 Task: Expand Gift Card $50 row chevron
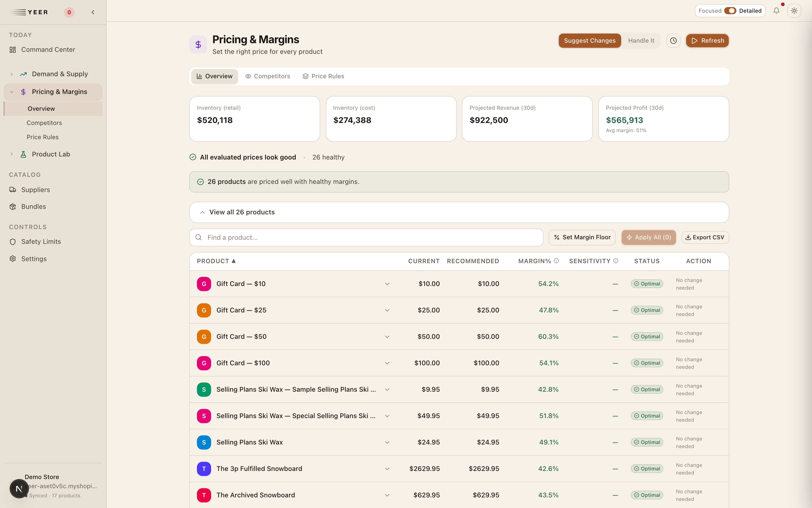pyautogui.click(x=387, y=337)
